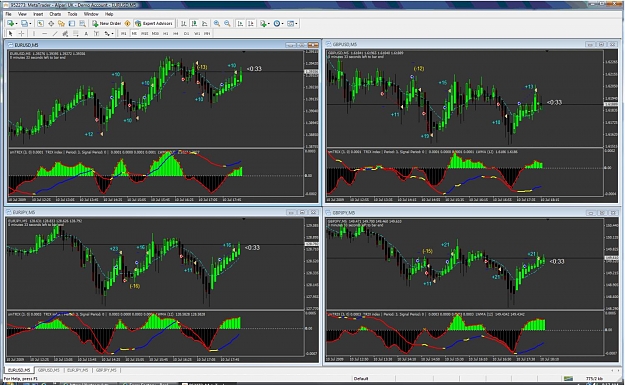The image size is (625, 385).
Task: Select M30 timeframe
Action: (155, 33)
